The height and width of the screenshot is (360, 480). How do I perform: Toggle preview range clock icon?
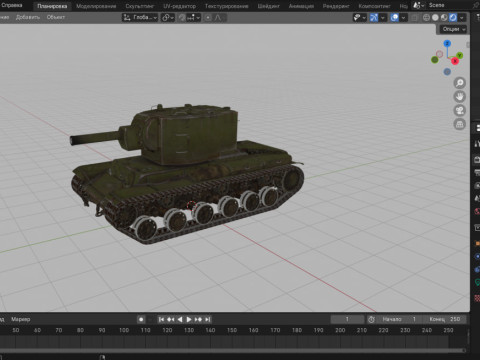point(371,319)
